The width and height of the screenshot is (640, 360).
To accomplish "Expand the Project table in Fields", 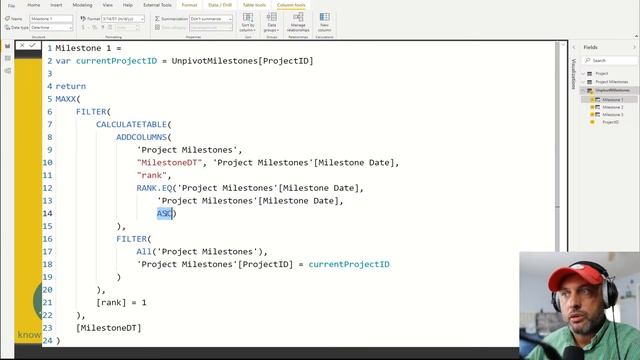I will [x=584, y=73].
